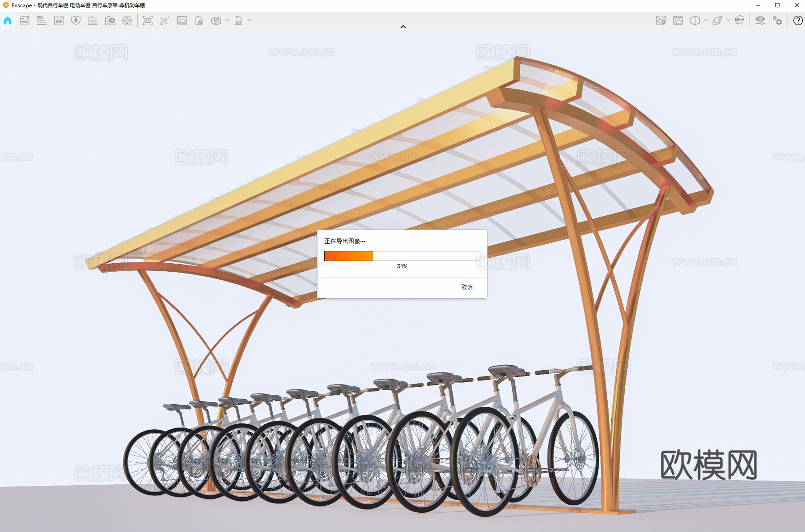The height and width of the screenshot is (532, 805).
Task: Click the 360 panorama render icon
Action: coord(216,21)
